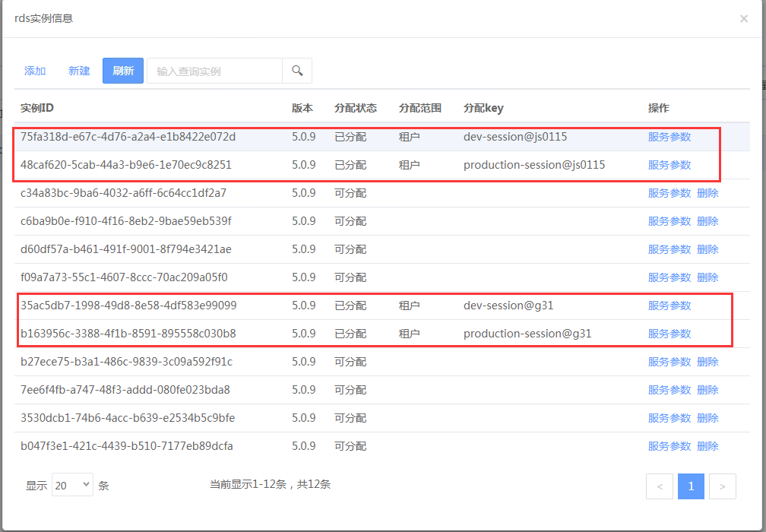Select instance ID b27ece75-b3a1-486c-9839-3c09a592f91c
The height and width of the screenshot is (532, 766).
(x=126, y=362)
